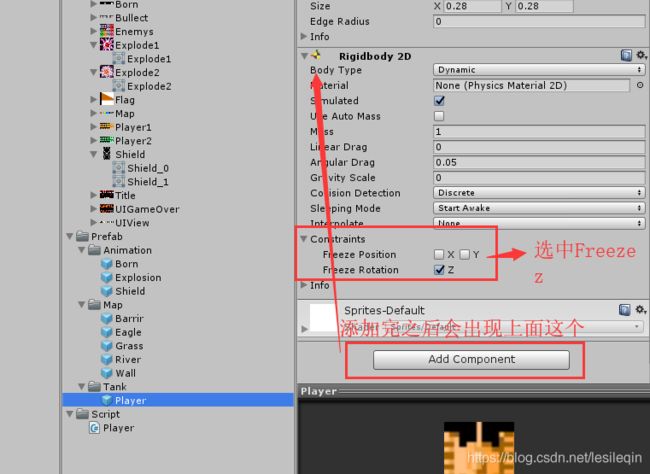Screen dimensions: 650x474
Task: Toggle Simulated checkbox
Action: (x=439, y=101)
